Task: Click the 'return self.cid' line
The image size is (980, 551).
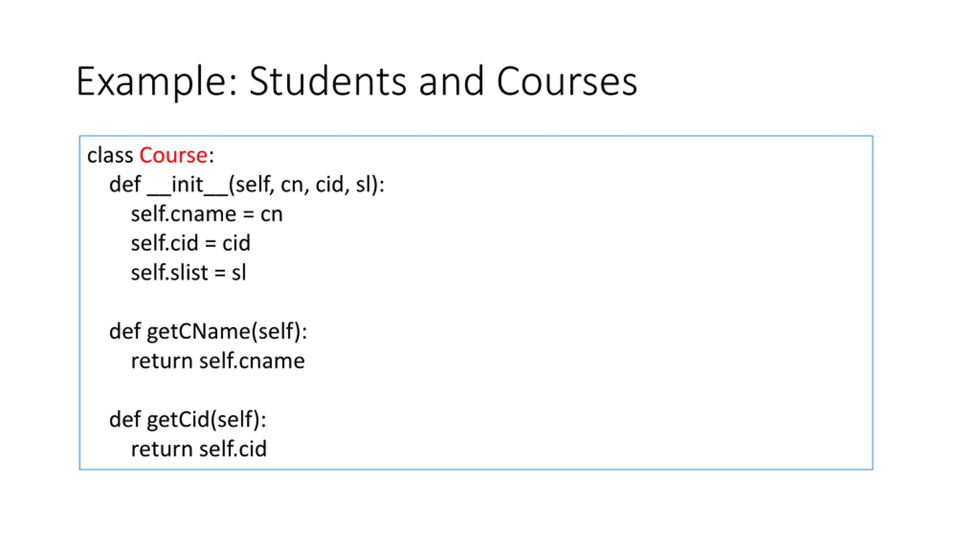Action: pyautogui.click(x=199, y=449)
